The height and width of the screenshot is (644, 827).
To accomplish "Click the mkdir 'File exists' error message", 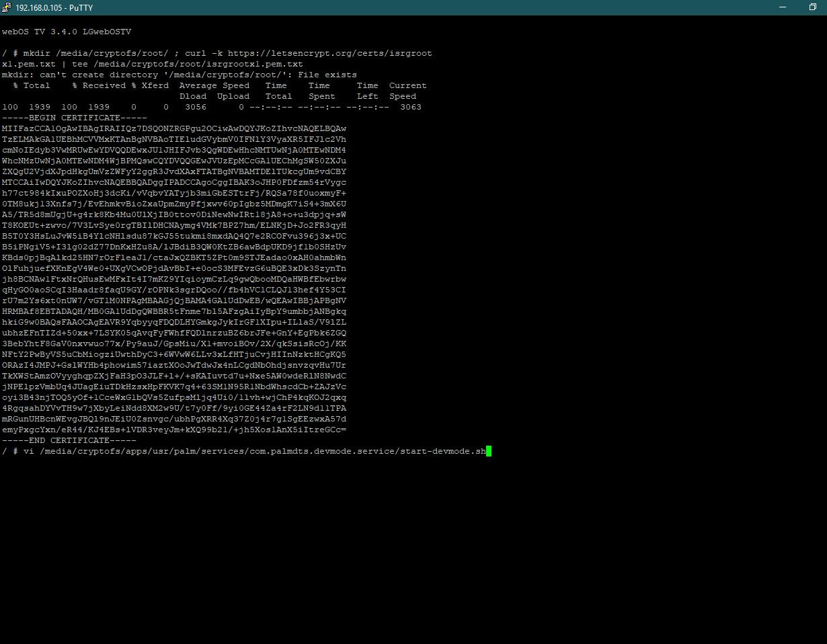I will click(179, 75).
